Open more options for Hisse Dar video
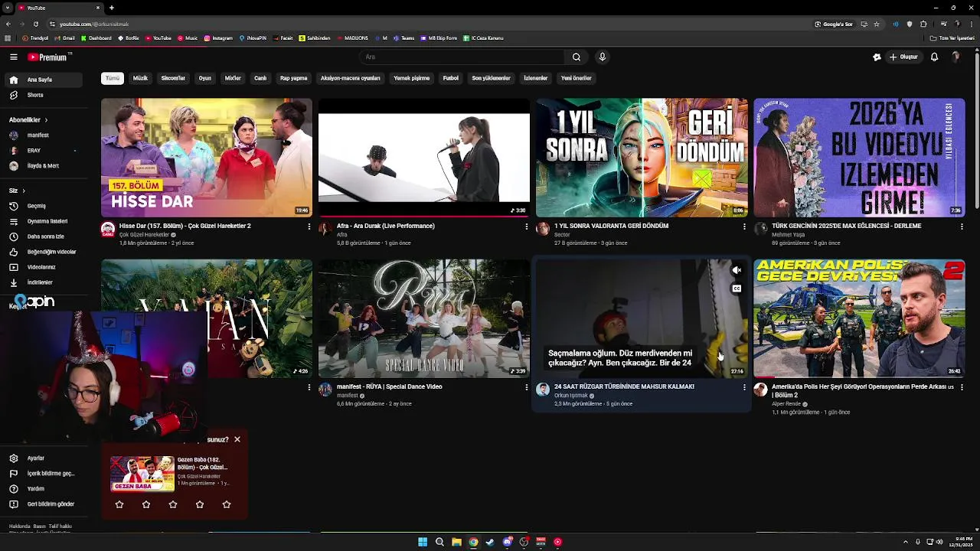 (309, 227)
